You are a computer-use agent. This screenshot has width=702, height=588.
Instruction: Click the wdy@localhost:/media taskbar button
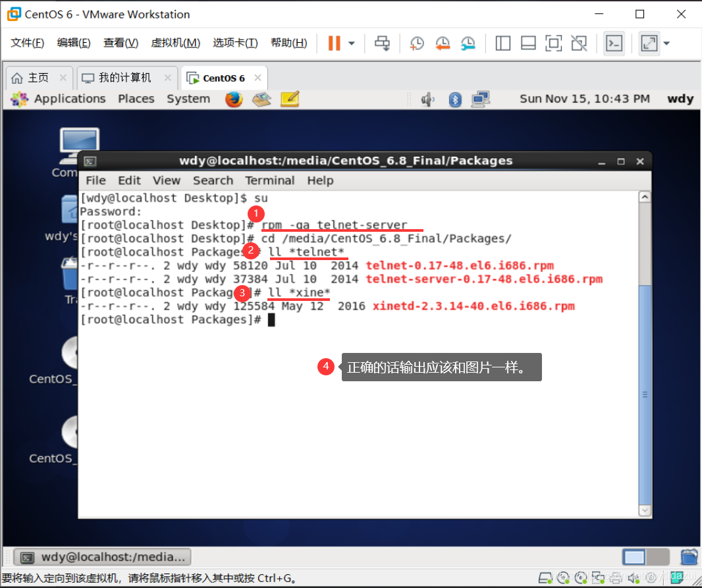[x=103, y=557]
